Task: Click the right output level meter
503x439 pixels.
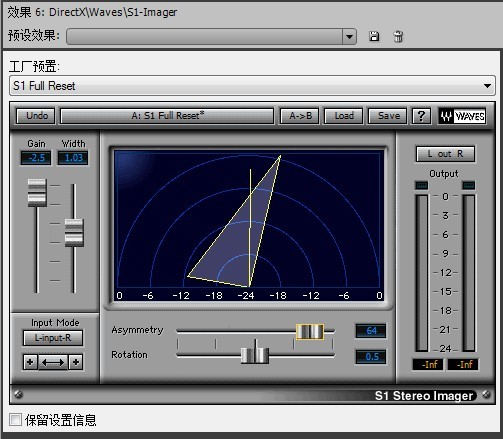Action: point(469,273)
